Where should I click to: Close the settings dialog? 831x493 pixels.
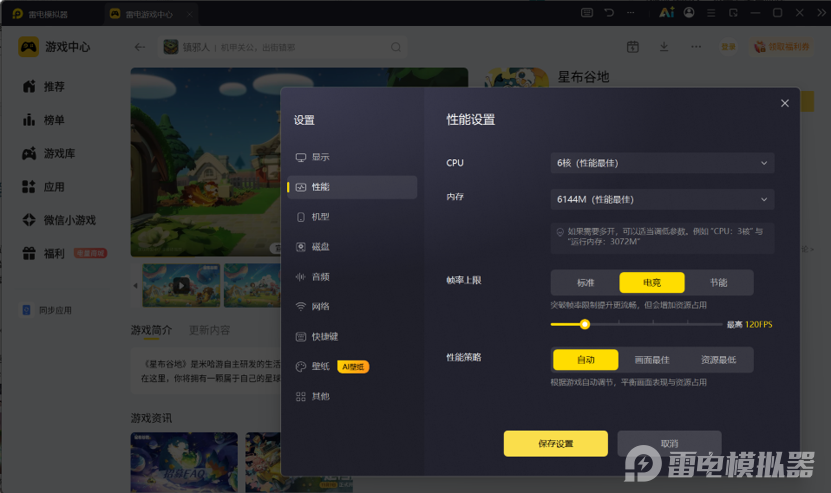785,103
